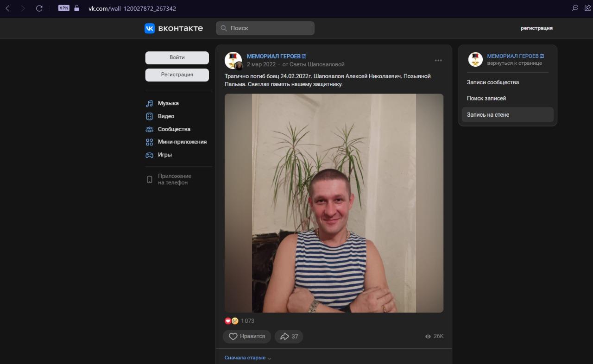Click the browser forward arrow
Image resolution: width=593 pixels, height=364 pixels.
pyautogui.click(x=23, y=8)
